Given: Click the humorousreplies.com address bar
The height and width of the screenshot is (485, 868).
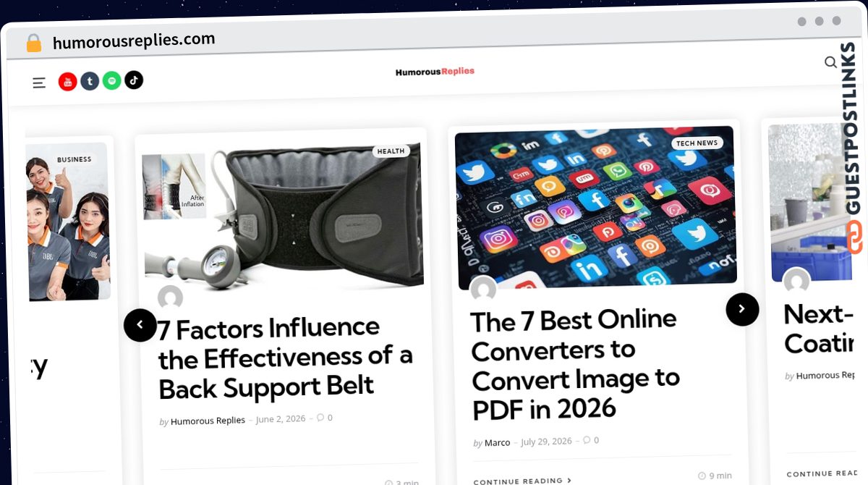Looking at the screenshot, I should 134,41.
